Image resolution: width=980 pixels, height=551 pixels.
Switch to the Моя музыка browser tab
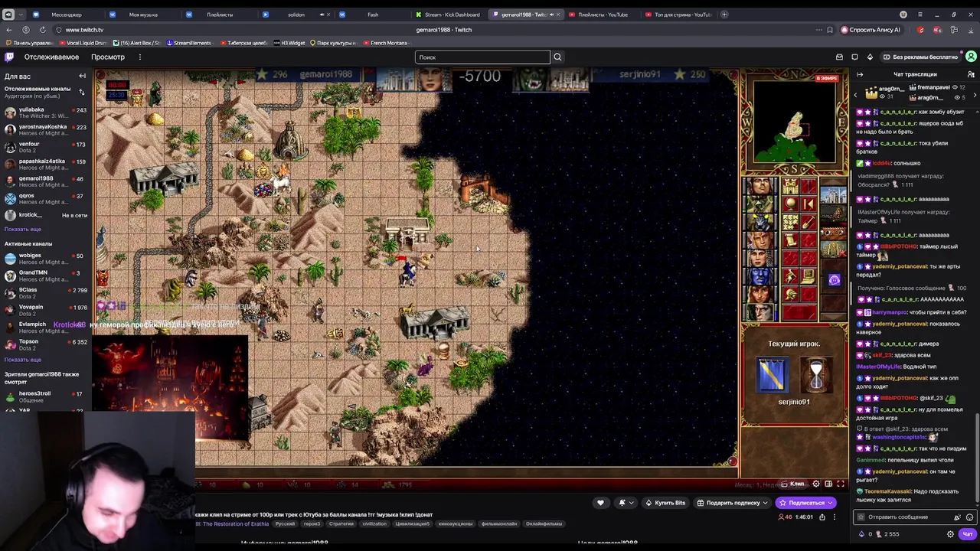(x=143, y=15)
